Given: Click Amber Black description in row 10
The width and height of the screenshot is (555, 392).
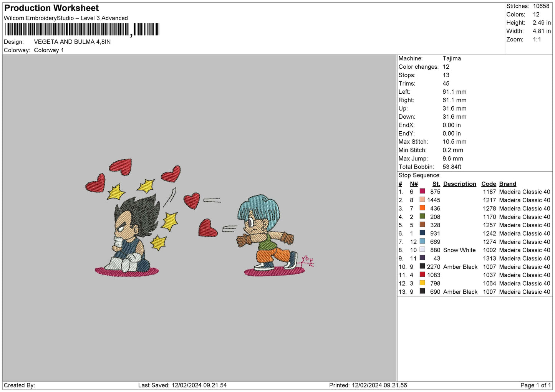Looking at the screenshot, I should [460, 267].
